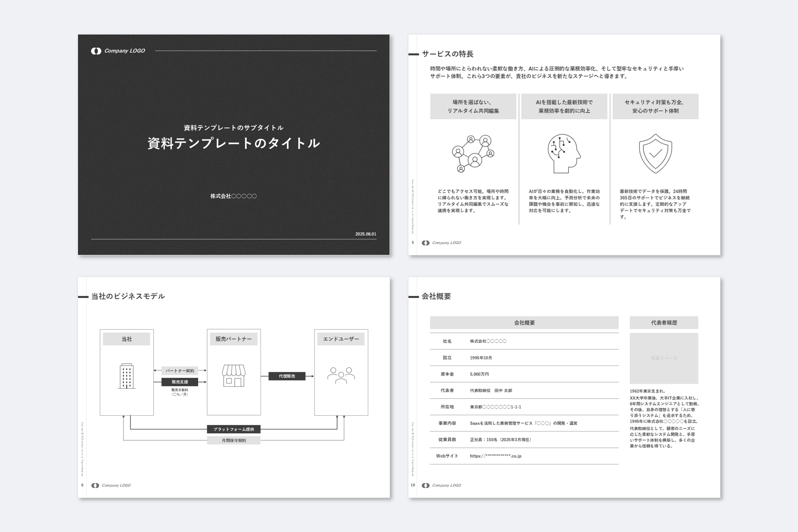Click the 販売支援 dark label
This screenshot has height=532, width=798.
coord(180,382)
